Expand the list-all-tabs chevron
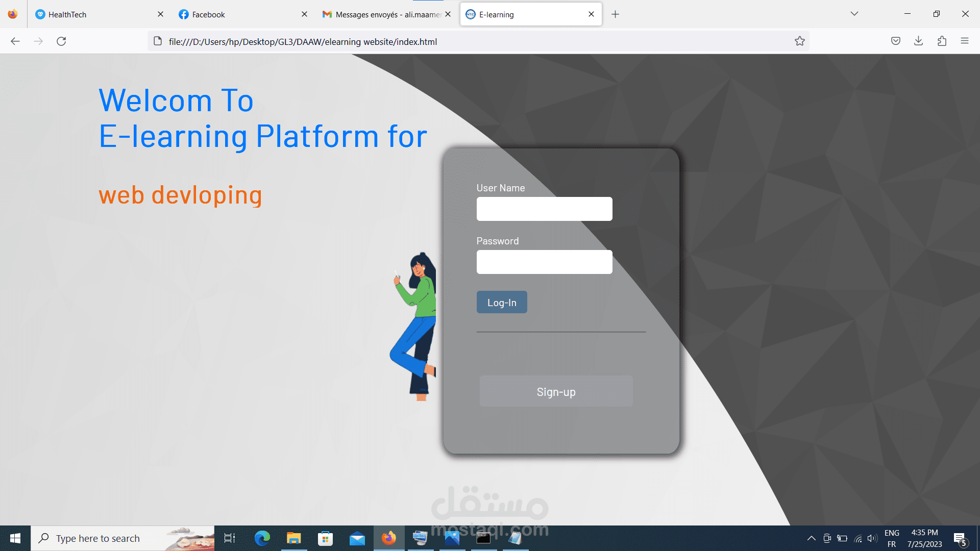This screenshot has height=551, width=980. click(854, 14)
